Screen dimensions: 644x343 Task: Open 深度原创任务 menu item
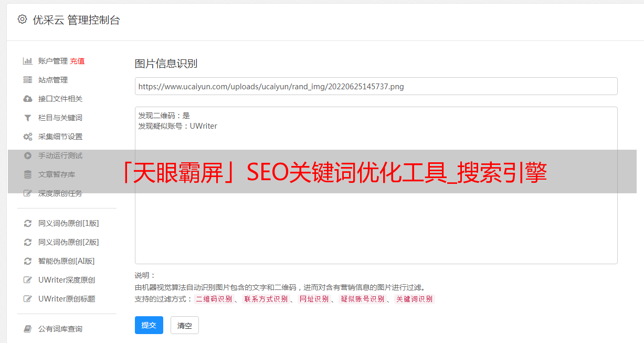coord(60,193)
